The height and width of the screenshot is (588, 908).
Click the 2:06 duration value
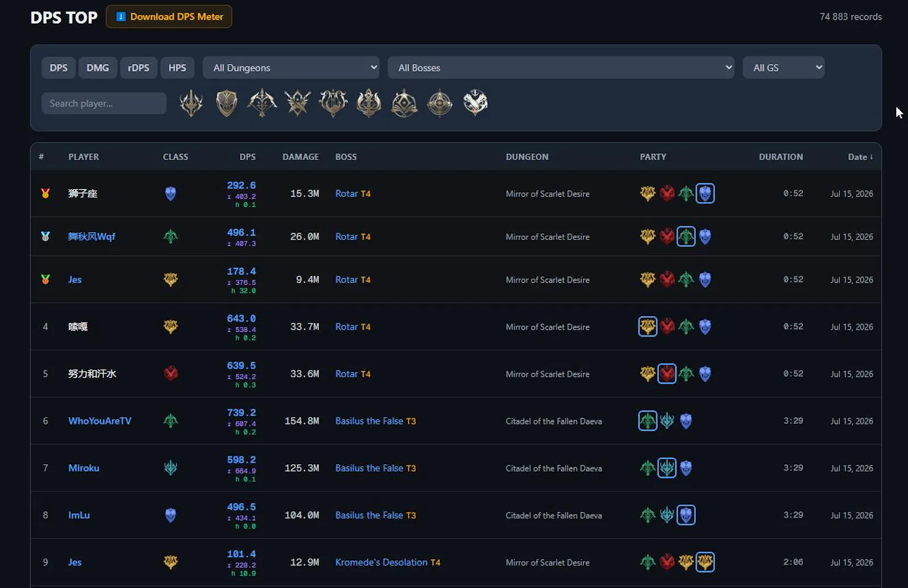coord(793,562)
